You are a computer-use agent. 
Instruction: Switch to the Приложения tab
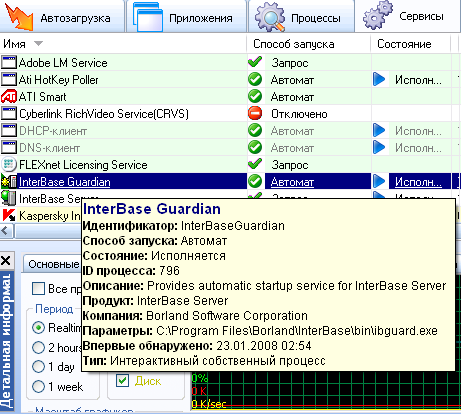(x=185, y=17)
